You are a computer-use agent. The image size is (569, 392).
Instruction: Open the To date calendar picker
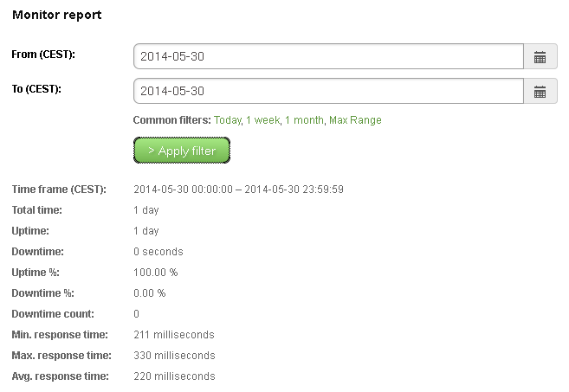[x=540, y=91]
